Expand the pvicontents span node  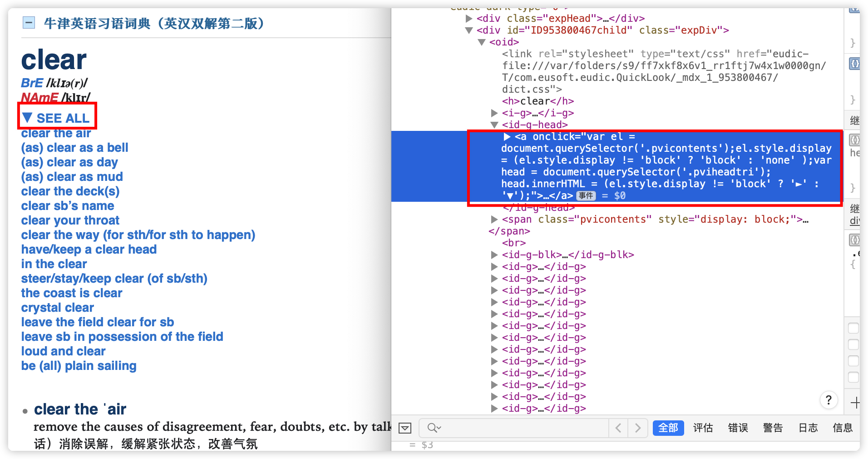(494, 220)
